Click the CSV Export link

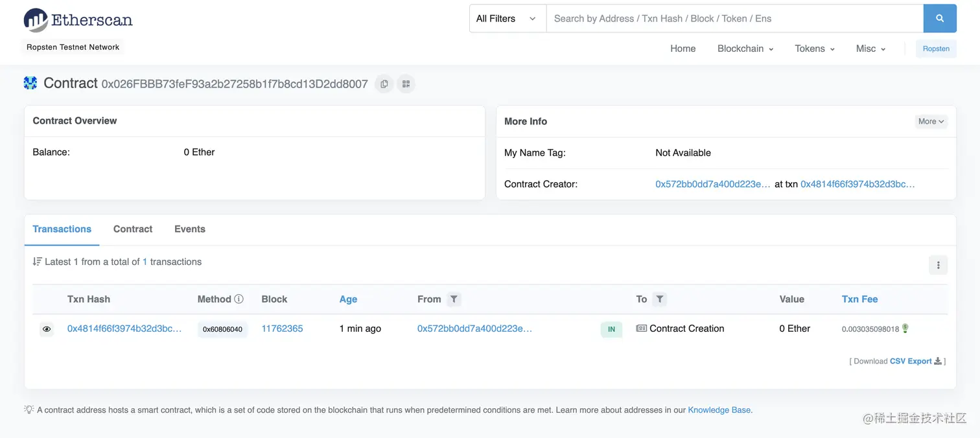[x=911, y=362]
